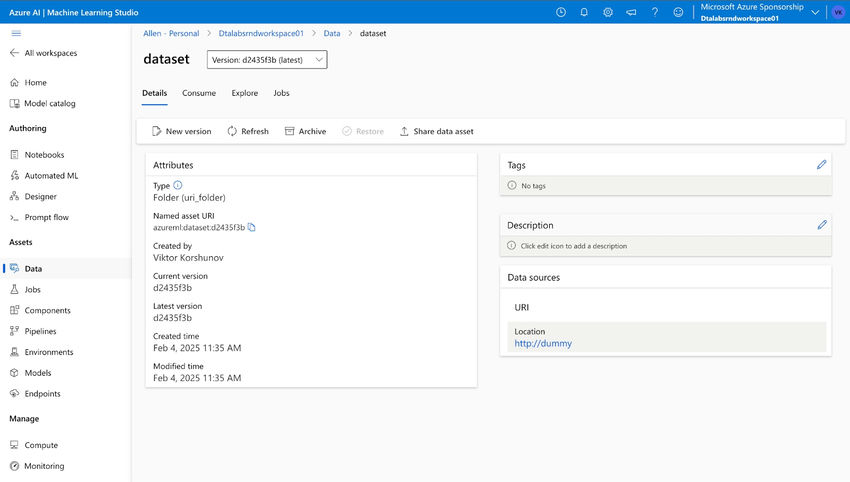Click the help question mark icon
This screenshot has width=850, height=482.
click(655, 12)
